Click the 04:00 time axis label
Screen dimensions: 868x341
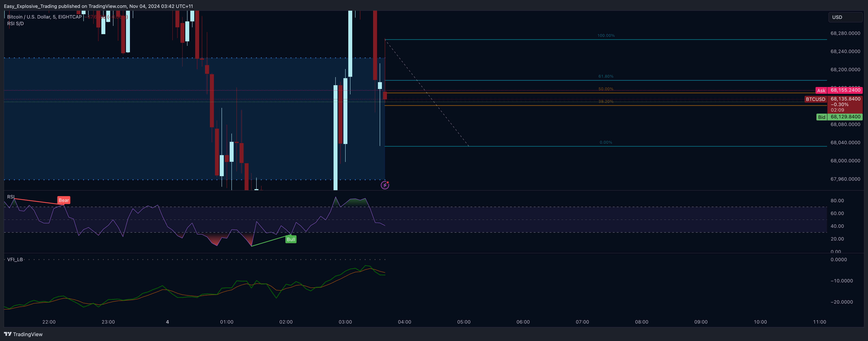[405, 322]
